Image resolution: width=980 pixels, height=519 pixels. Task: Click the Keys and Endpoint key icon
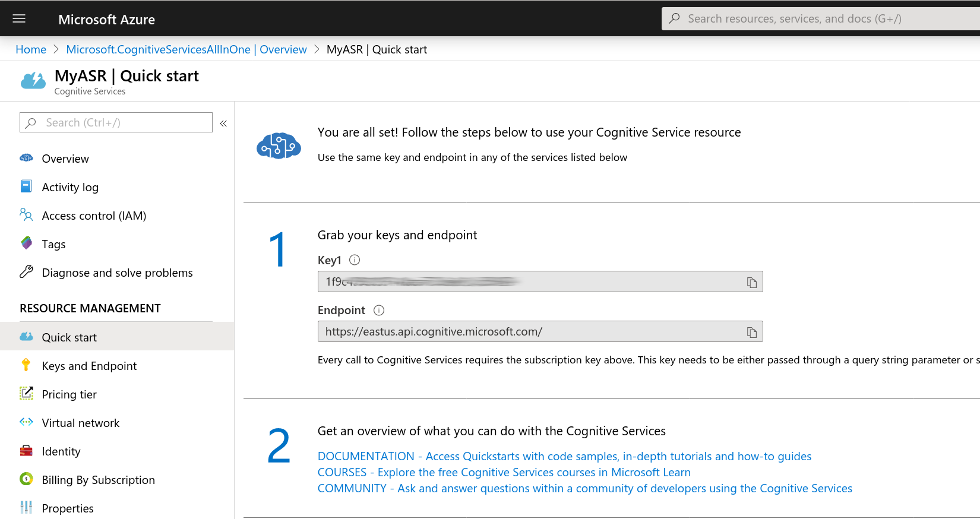pyautogui.click(x=26, y=365)
